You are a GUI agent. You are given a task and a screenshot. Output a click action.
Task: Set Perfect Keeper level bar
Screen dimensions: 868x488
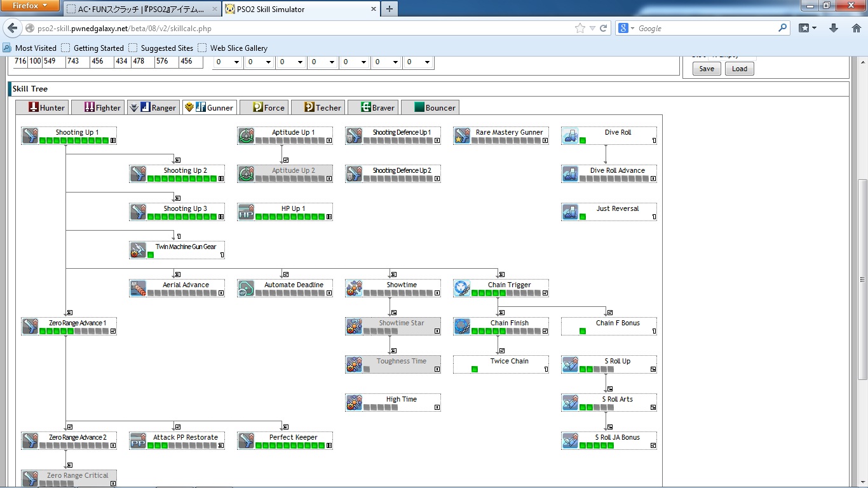[290, 445]
